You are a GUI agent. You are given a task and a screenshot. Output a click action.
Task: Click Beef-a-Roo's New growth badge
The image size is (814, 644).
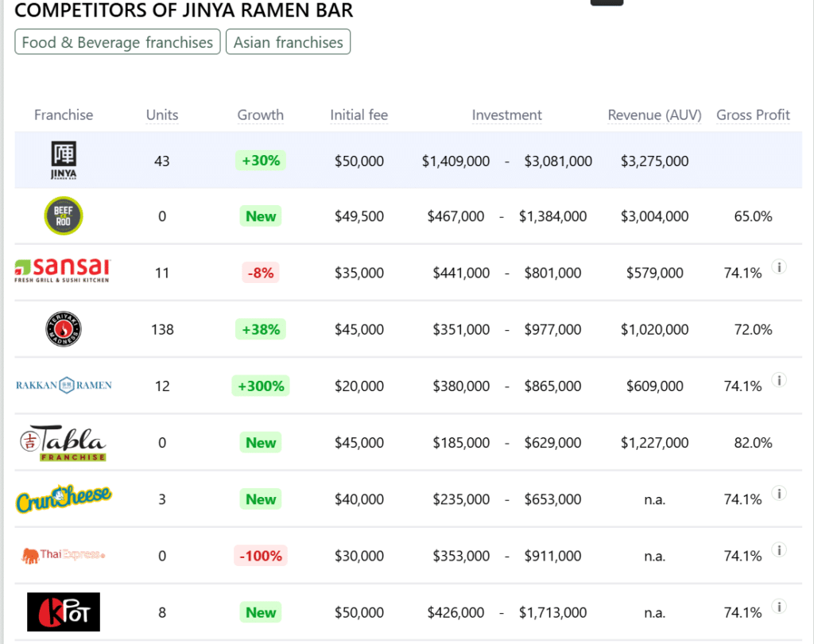(261, 216)
